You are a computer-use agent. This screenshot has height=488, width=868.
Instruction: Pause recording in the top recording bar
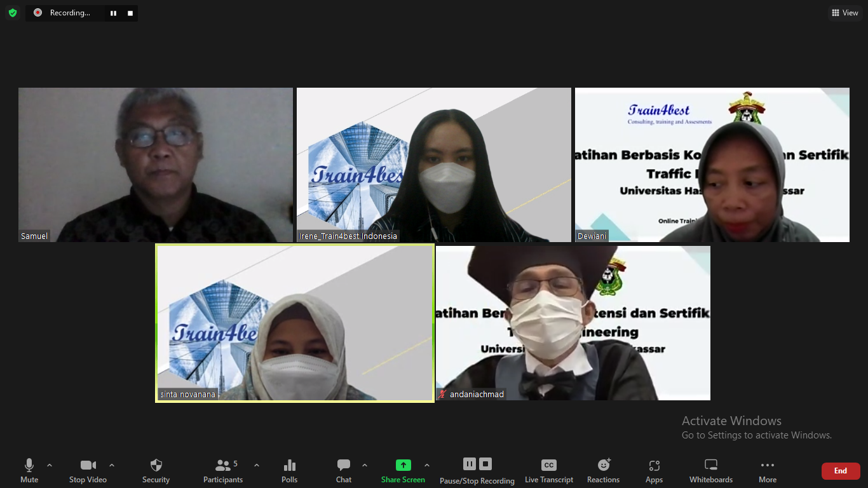tap(113, 13)
